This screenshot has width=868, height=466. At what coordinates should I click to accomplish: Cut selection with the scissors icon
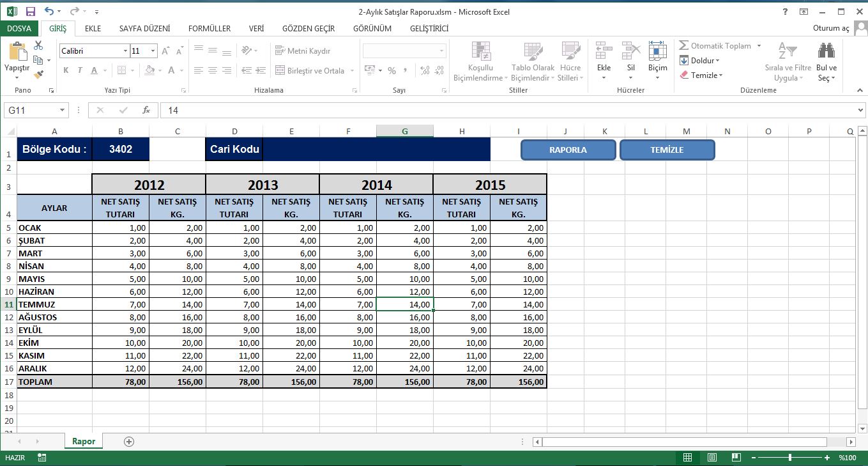[x=38, y=45]
